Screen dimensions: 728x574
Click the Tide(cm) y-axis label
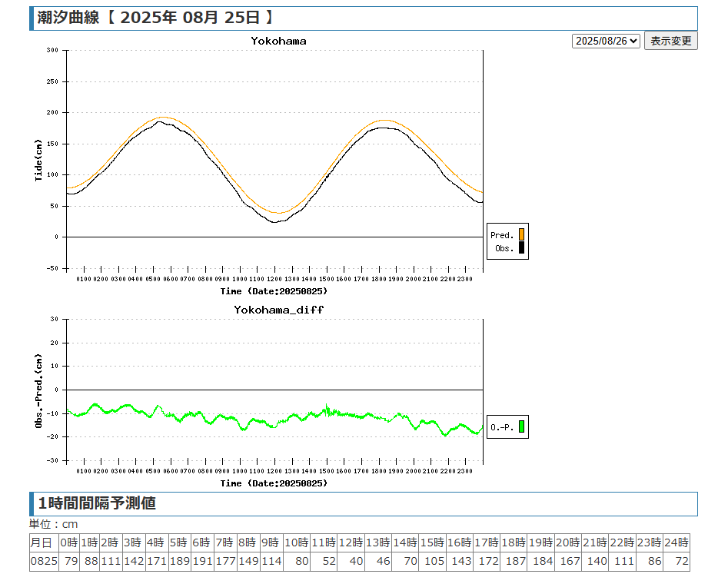[38, 159]
